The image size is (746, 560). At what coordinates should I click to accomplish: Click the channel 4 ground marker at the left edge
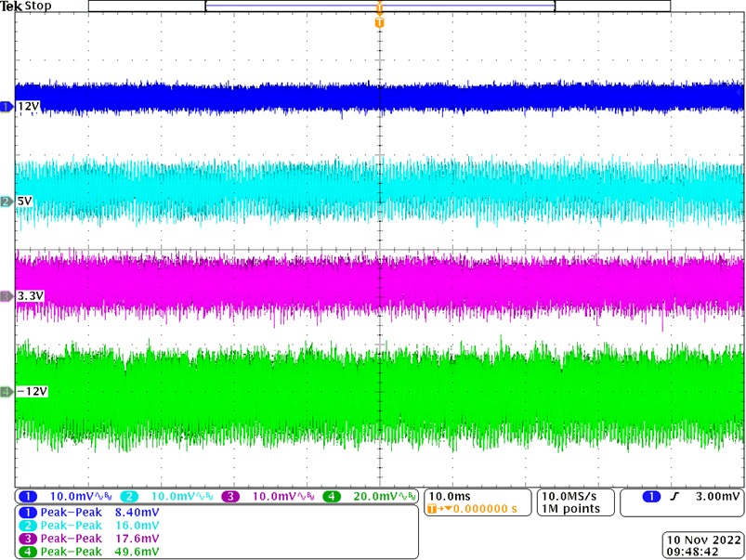pyautogui.click(x=7, y=392)
